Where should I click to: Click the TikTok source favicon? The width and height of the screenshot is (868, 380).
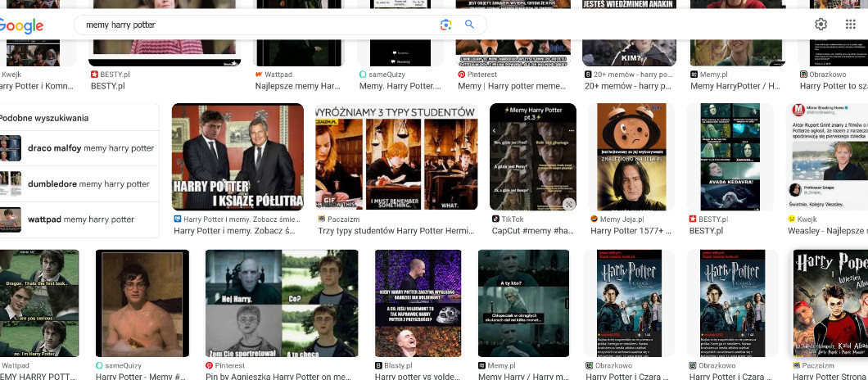(495, 219)
